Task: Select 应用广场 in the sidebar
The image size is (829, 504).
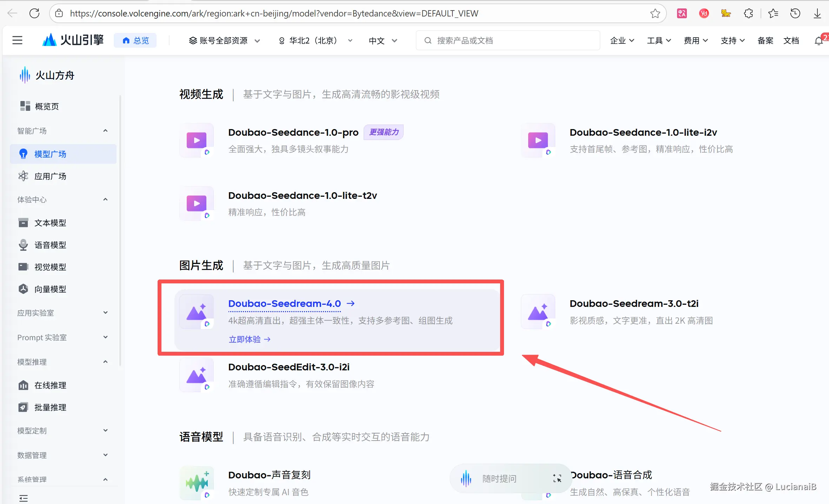Action: [50, 176]
